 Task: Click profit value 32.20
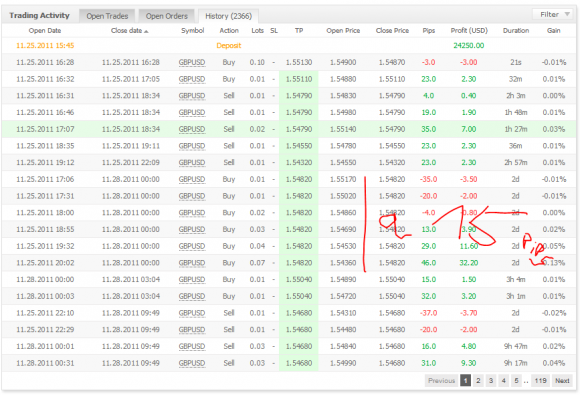pos(469,263)
